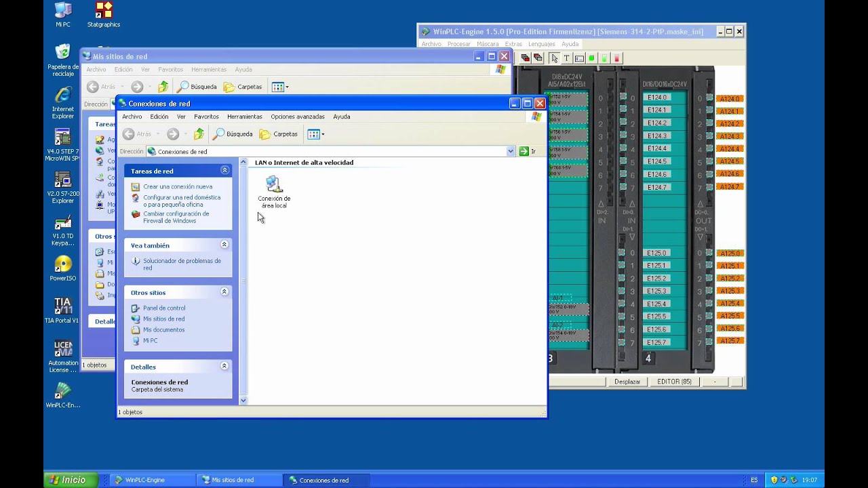The image size is (868, 488).
Task: Pick the red LED tool in WinPLC-Engine
Action: pos(616,58)
